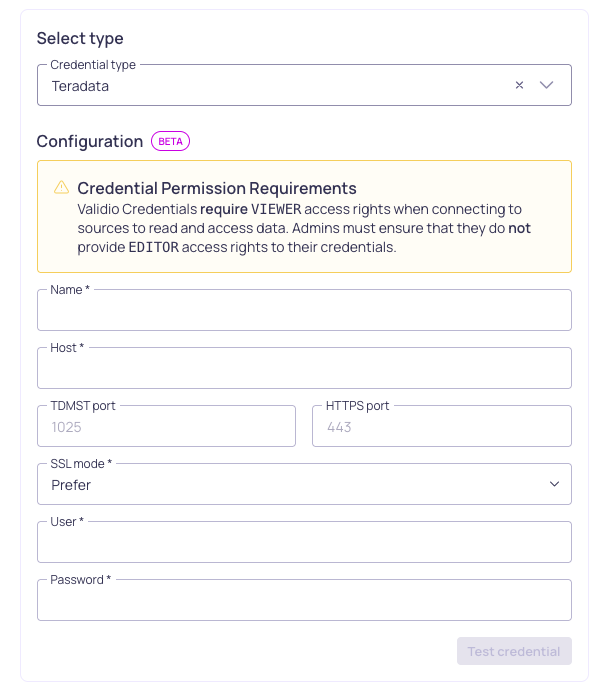Viewport: 612px width, 693px height.
Task: Focus the Name input field
Action: [304, 310]
